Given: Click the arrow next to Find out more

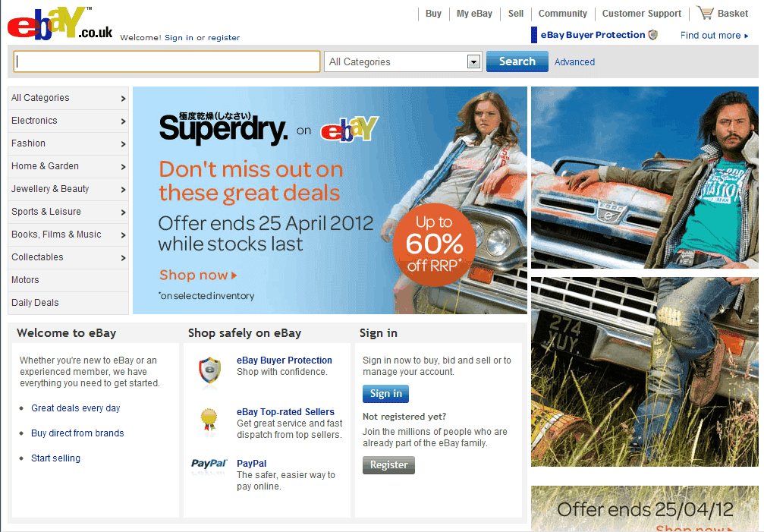Looking at the screenshot, I should click(746, 36).
